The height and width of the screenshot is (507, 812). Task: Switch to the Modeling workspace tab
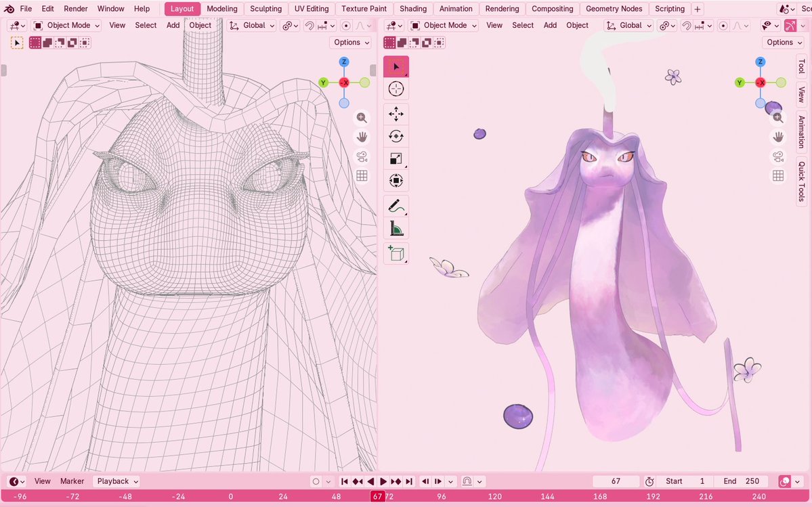click(221, 9)
